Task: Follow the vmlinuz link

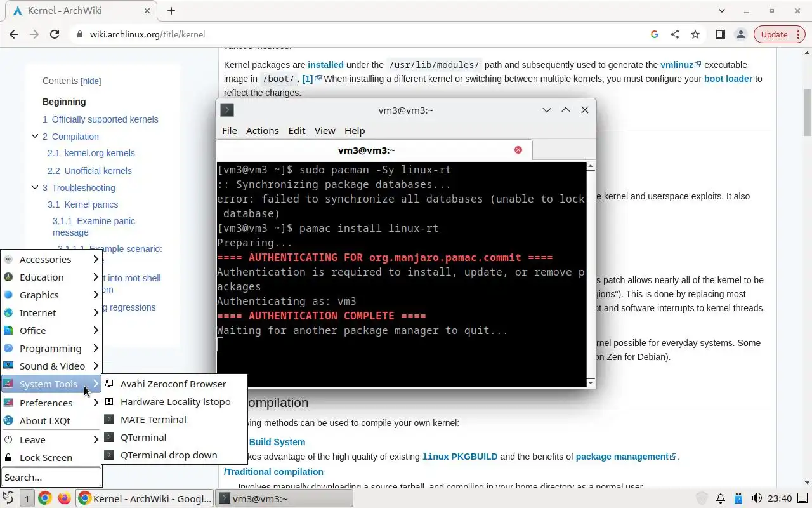Action: [681, 65]
